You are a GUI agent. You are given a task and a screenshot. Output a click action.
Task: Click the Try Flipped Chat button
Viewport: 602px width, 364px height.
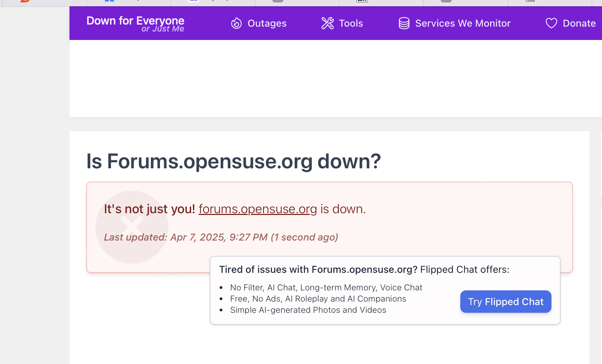pyautogui.click(x=506, y=302)
